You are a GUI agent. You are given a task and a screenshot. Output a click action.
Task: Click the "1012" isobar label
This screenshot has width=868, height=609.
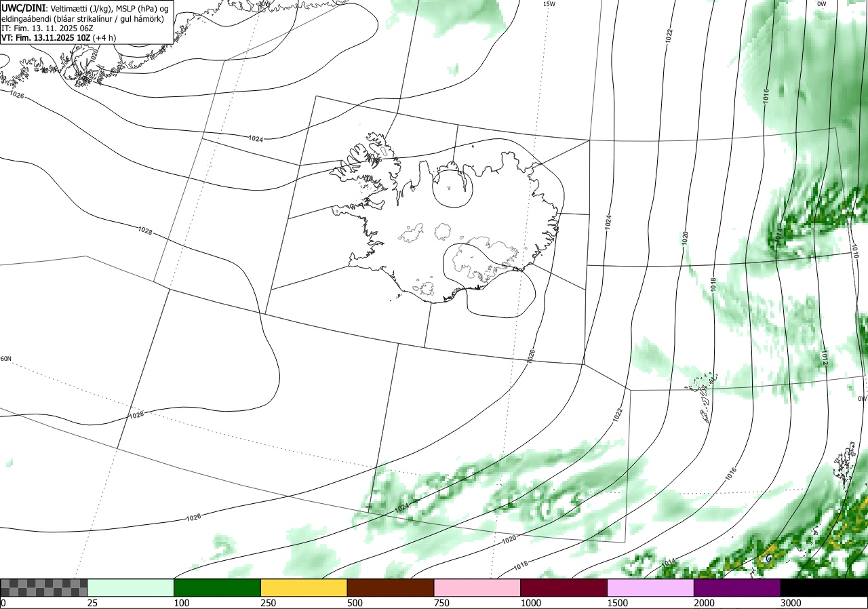pyautogui.click(x=825, y=358)
